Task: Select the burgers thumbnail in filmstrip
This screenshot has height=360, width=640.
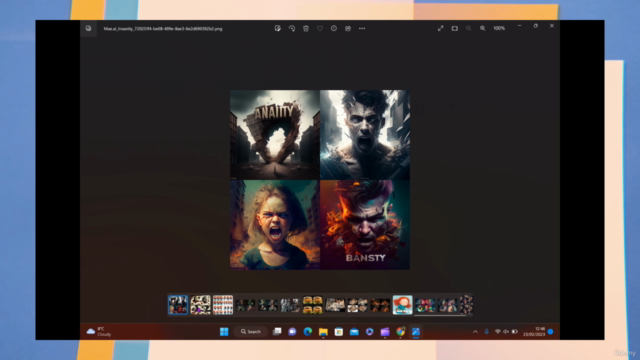Action: [313, 305]
